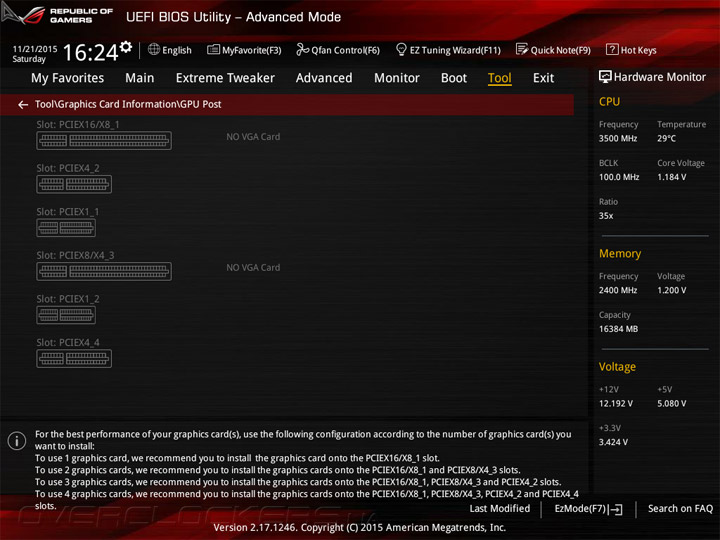Open Qfan Control(F6)
This screenshot has height=540, width=720.
pos(338,50)
